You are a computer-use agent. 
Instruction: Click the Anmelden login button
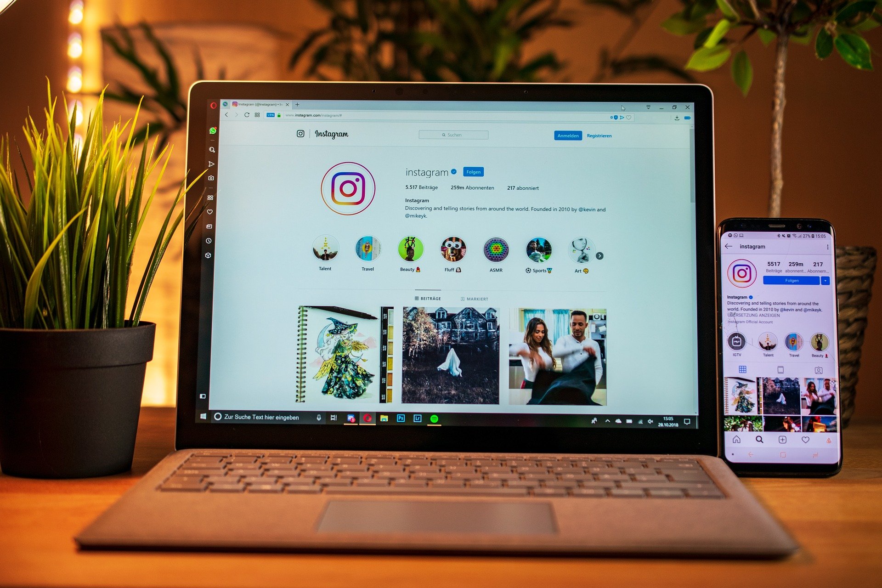click(565, 136)
